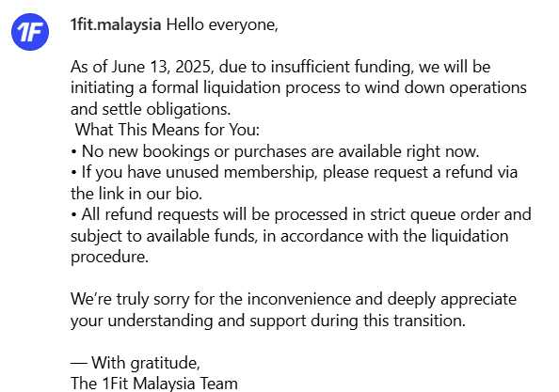Click the words "request a refund via"
The width and height of the screenshot is (559, 392).
445,172
